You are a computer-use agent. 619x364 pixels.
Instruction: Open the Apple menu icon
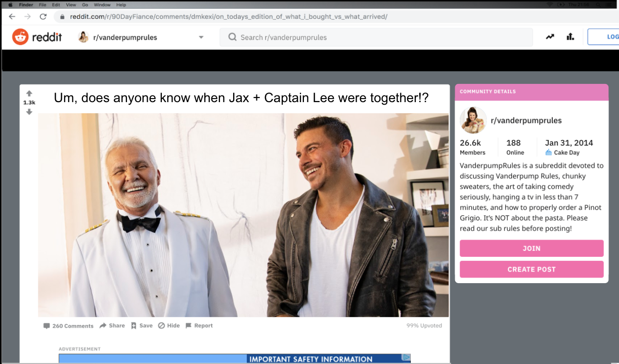(x=10, y=5)
